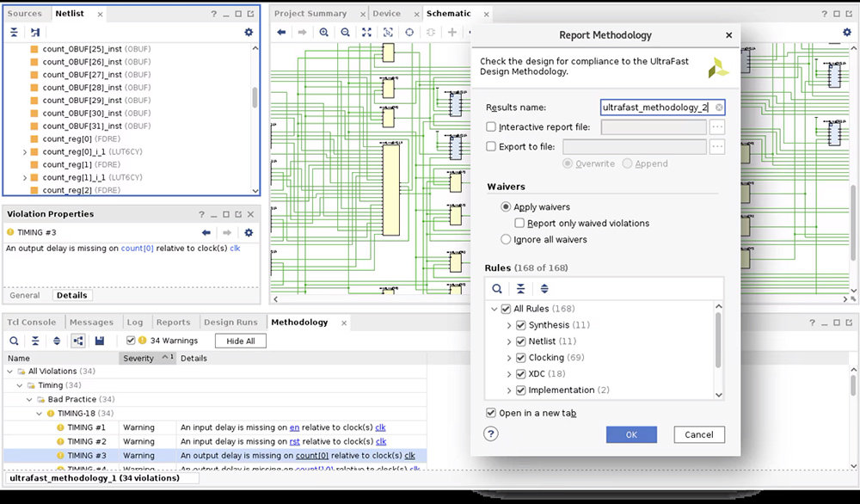
Task: Collapse all rules in the Rules toolbar
Action: point(520,289)
